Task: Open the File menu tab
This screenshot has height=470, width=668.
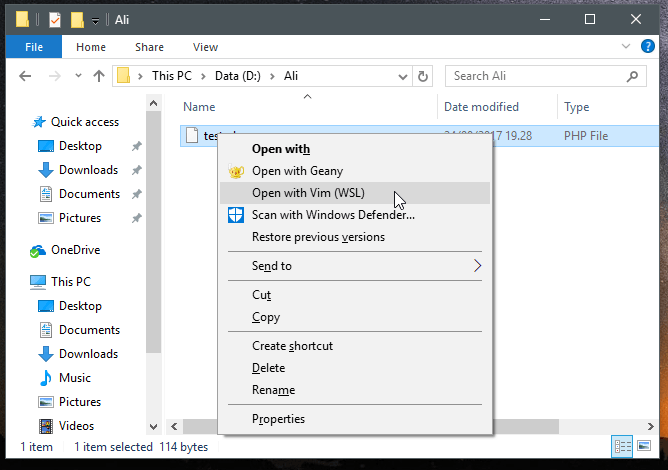Action: [x=34, y=47]
